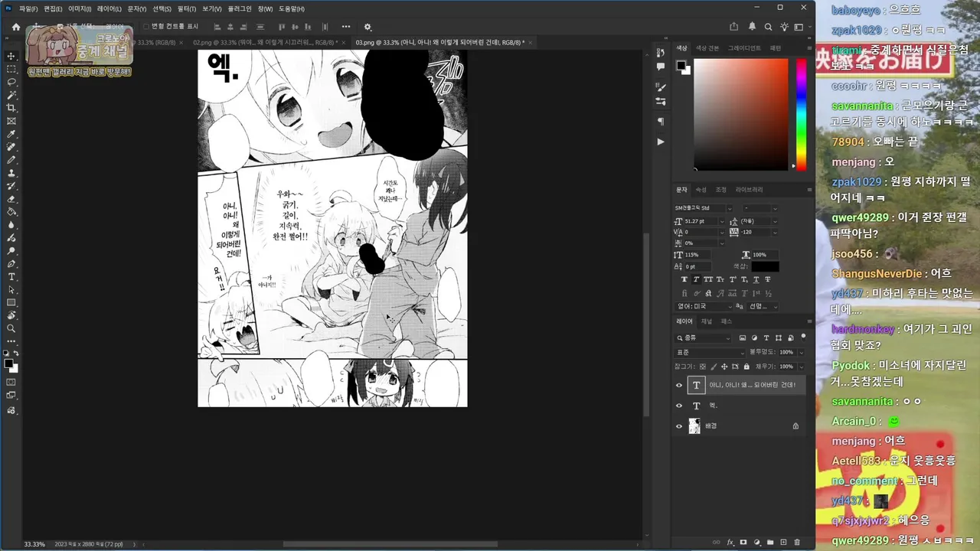
Task: Create a new layer with plus icon
Action: tap(784, 543)
